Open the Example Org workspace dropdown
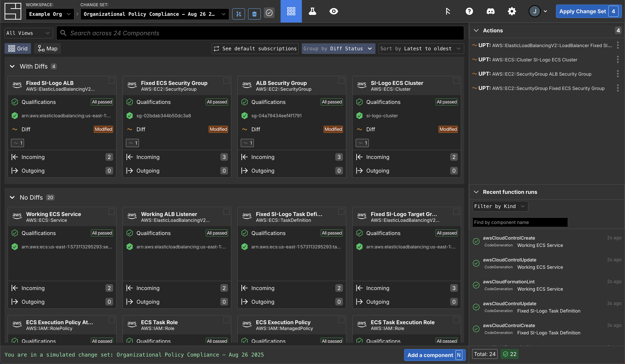 coord(50,14)
